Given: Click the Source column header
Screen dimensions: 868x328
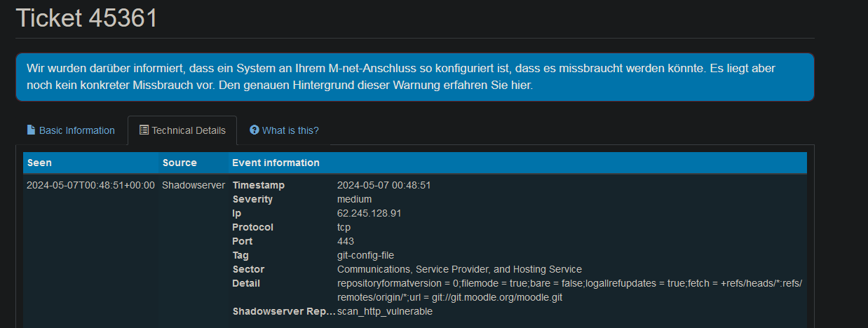Looking at the screenshot, I should point(179,163).
